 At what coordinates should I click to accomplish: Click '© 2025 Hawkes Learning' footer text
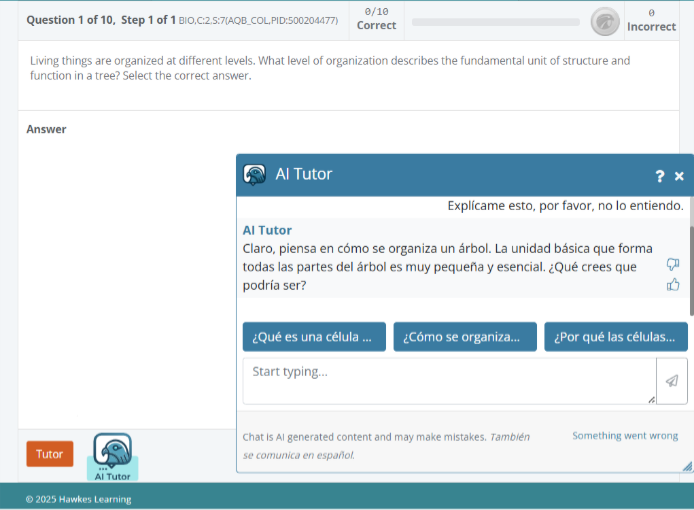tap(78, 499)
